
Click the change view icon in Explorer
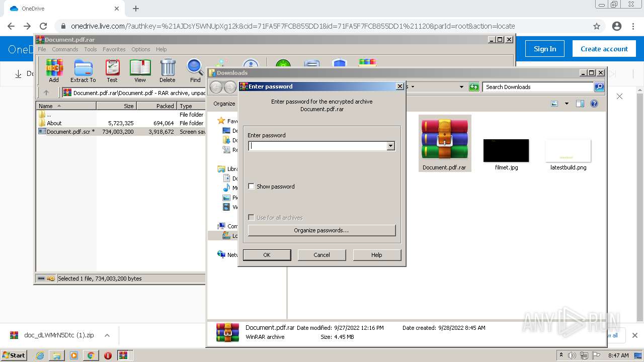pos(554,104)
